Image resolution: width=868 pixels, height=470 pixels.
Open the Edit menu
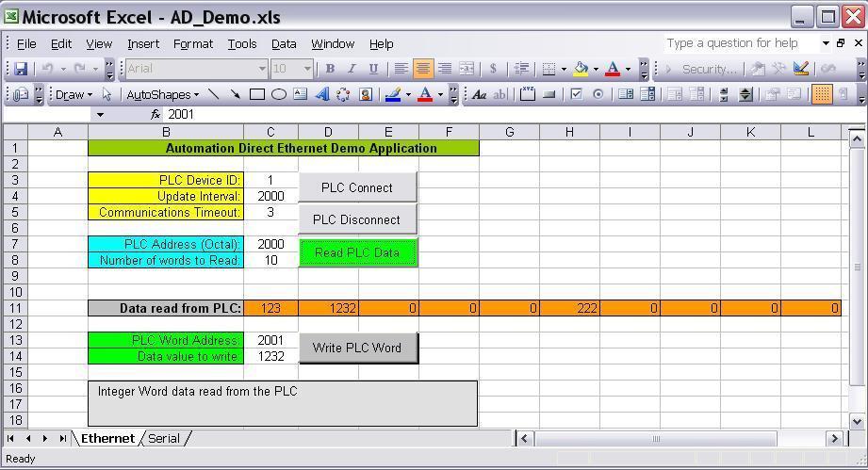click(61, 43)
